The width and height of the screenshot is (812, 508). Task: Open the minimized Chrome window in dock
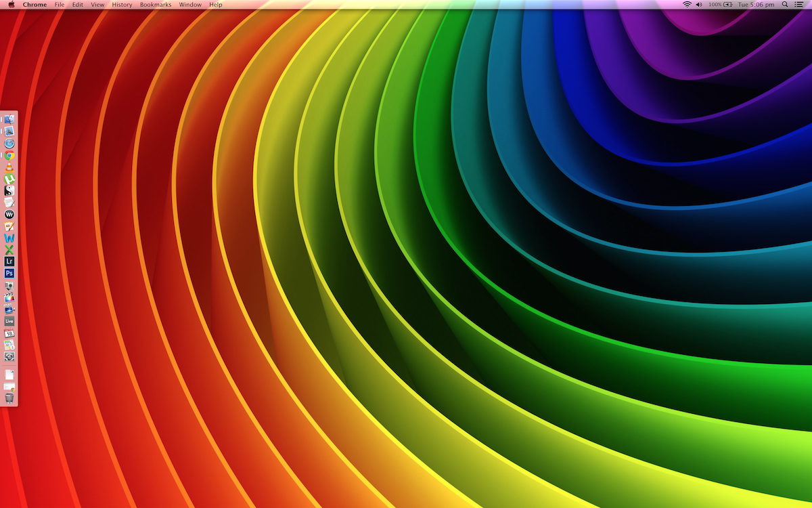pos(9,387)
